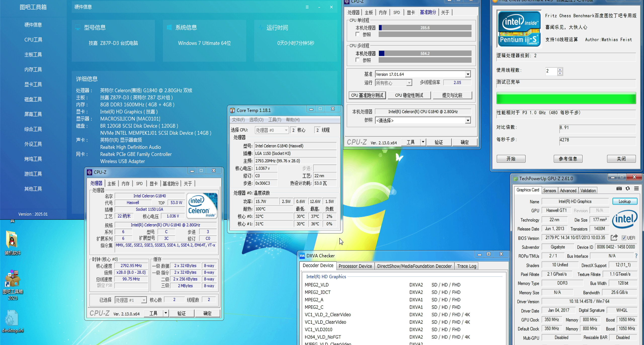Click the 系统信息 Windows icon
This screenshot has width=644, height=345.
pyautogui.click(x=169, y=27)
